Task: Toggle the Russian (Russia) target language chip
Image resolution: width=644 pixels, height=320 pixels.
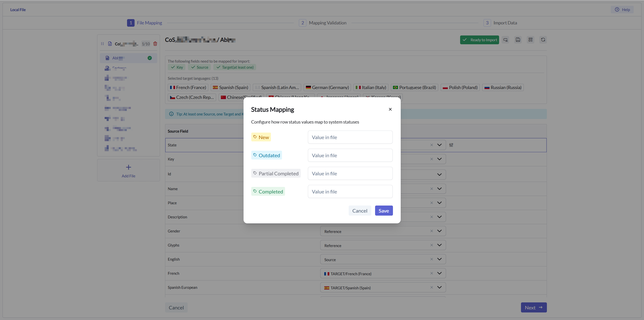Action: tap(503, 87)
